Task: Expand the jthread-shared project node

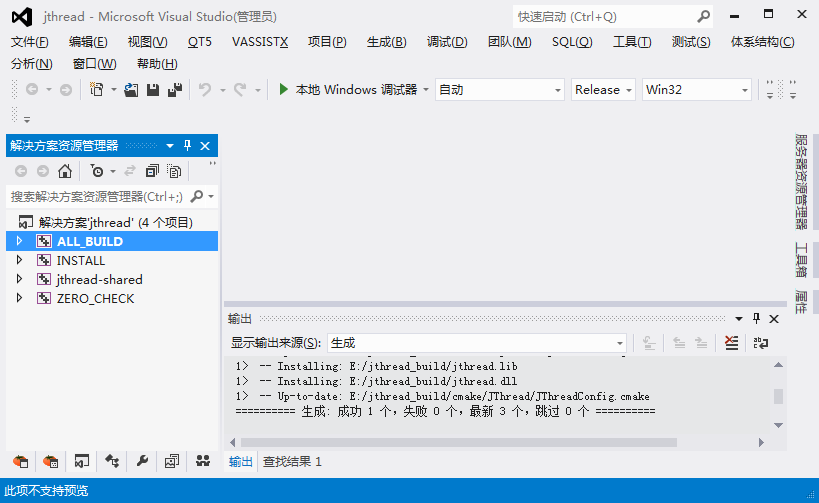Action: coord(19,279)
